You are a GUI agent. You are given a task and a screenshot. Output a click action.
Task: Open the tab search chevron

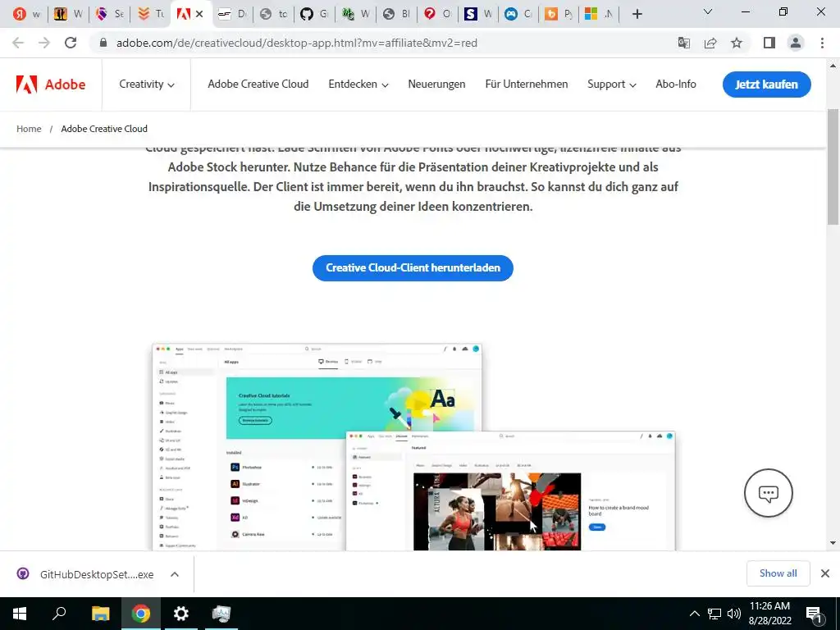(708, 11)
